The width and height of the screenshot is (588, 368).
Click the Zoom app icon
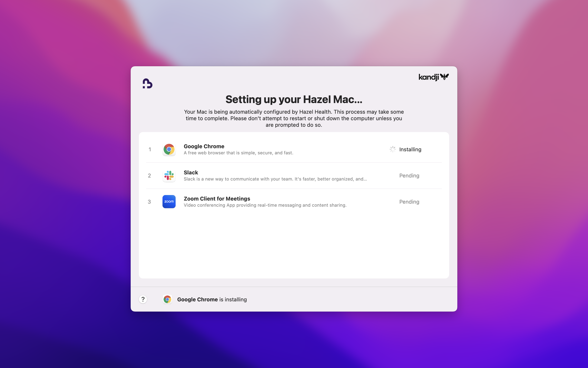[169, 202]
